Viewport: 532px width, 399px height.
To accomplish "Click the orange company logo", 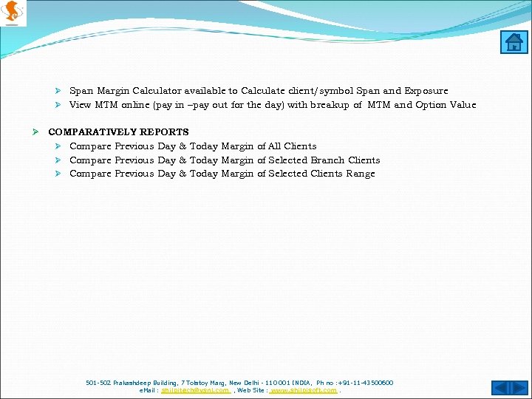I will pyautogui.click(x=13, y=13).
